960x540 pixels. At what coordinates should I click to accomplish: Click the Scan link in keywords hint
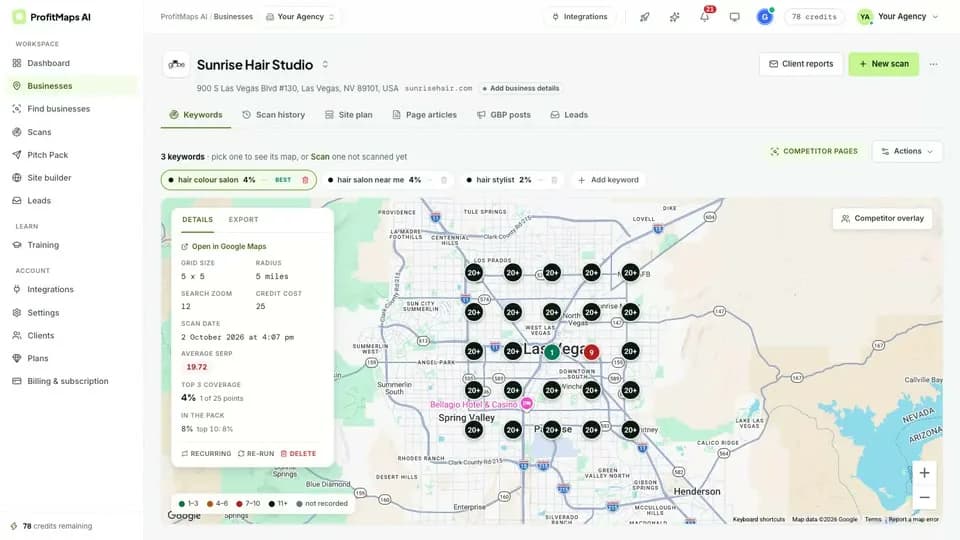(x=320, y=157)
